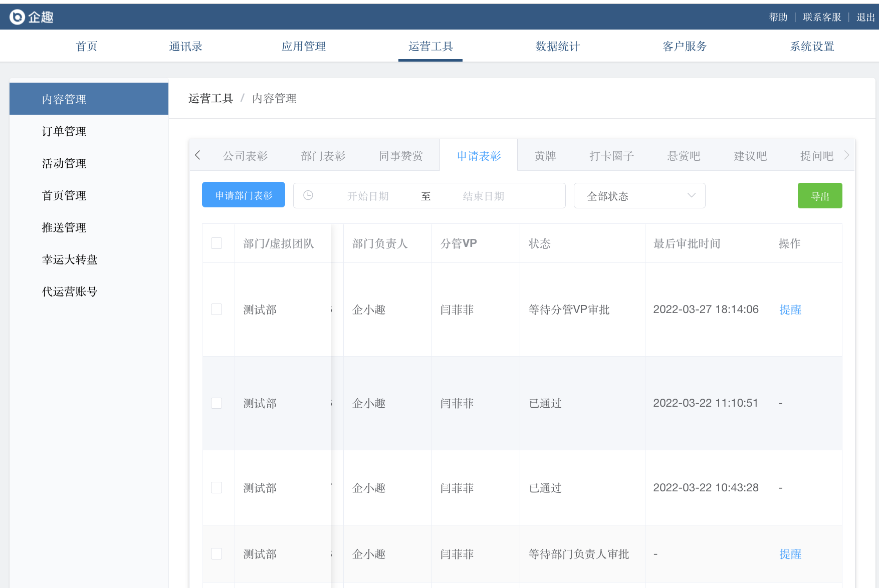Click 企小趣 in the 2022-03-22 10:43:28 row
The width and height of the screenshot is (879, 588).
pos(369,488)
